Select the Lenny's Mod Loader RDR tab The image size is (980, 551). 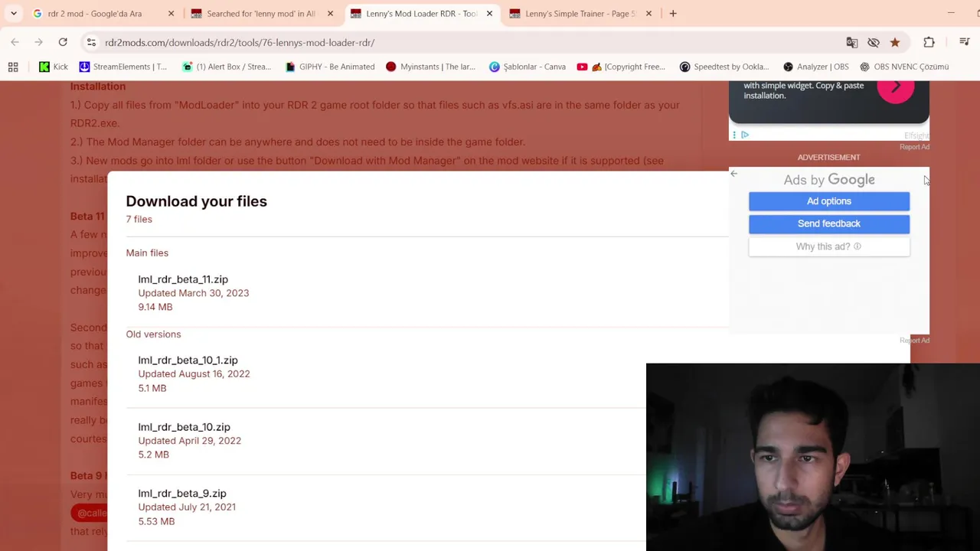[420, 13]
